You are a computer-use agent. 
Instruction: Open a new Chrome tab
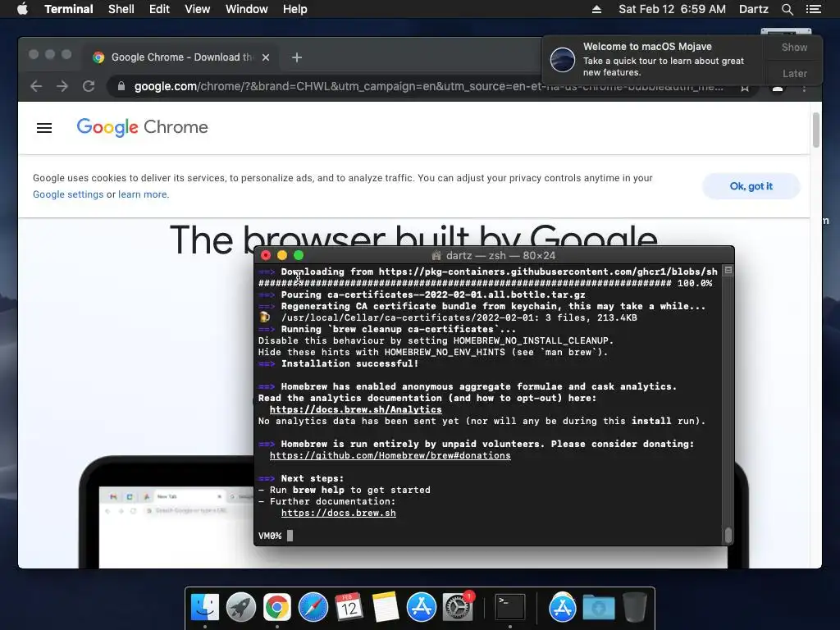click(x=297, y=57)
